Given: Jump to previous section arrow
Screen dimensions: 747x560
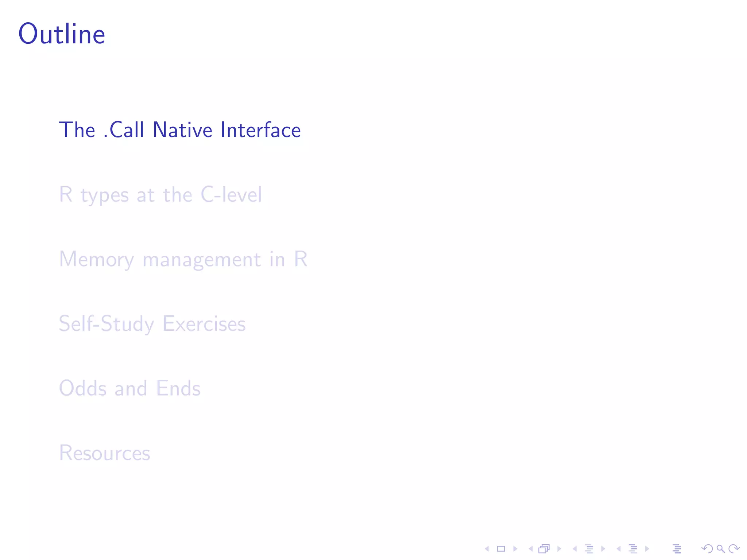Looking at the screenshot, I should (x=619, y=549).
